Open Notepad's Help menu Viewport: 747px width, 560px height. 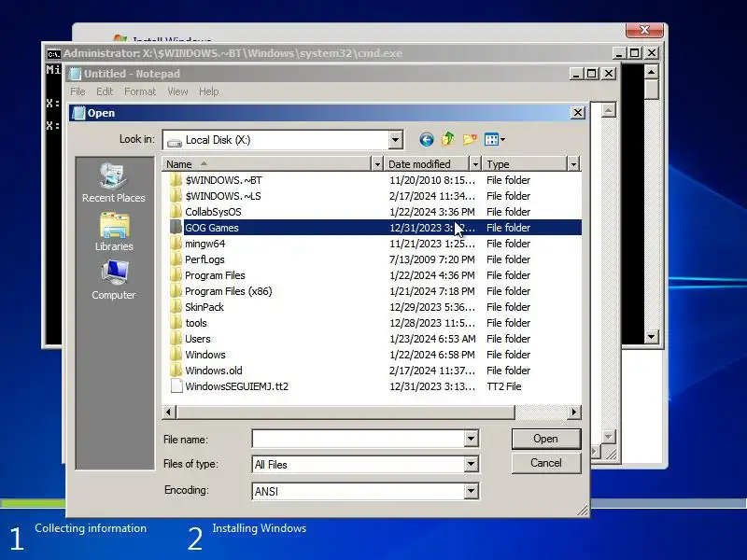[208, 91]
